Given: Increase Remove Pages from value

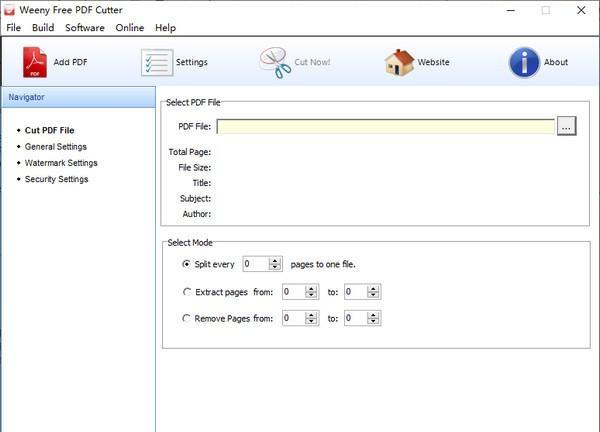Looking at the screenshot, I should (x=311, y=315).
